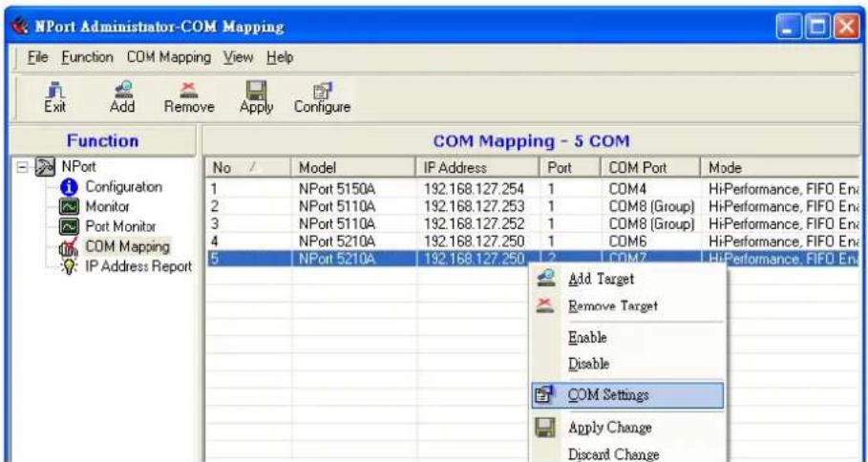Choose COM Settings in context menu
This screenshot has height=462, width=868.
click(627, 395)
